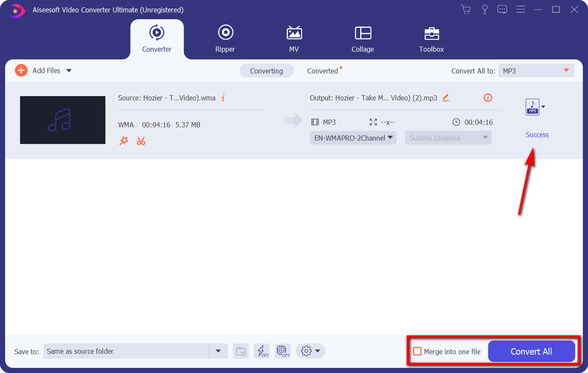
Task: Click the output resolution expand icon
Action: click(373, 122)
